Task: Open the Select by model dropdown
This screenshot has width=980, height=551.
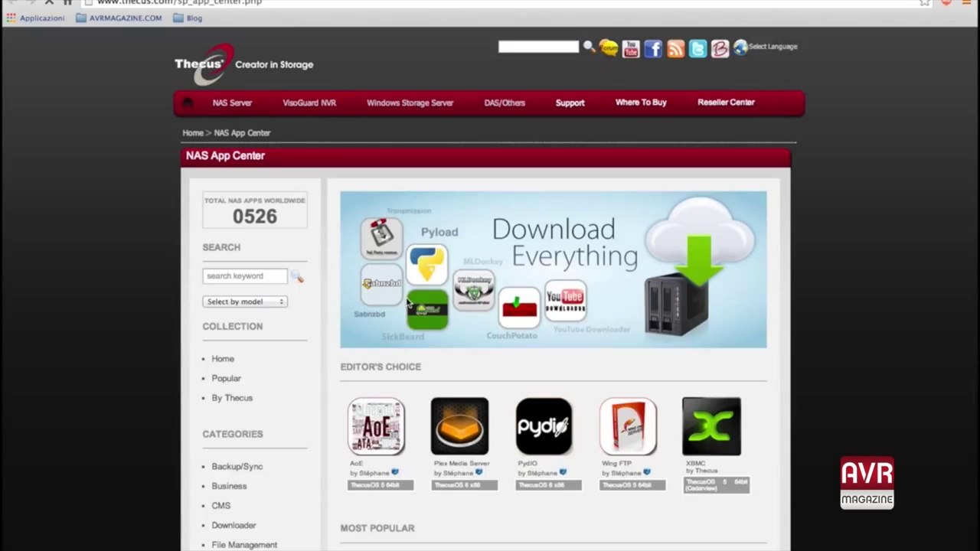Action: click(x=245, y=302)
